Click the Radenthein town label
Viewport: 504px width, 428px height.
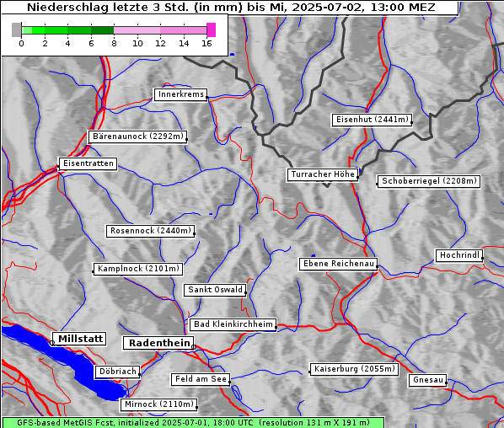159,343
